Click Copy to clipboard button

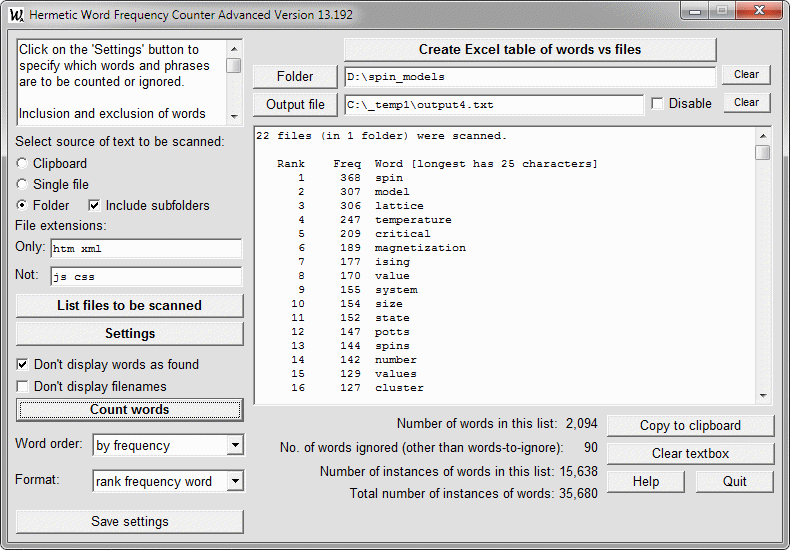click(x=690, y=426)
